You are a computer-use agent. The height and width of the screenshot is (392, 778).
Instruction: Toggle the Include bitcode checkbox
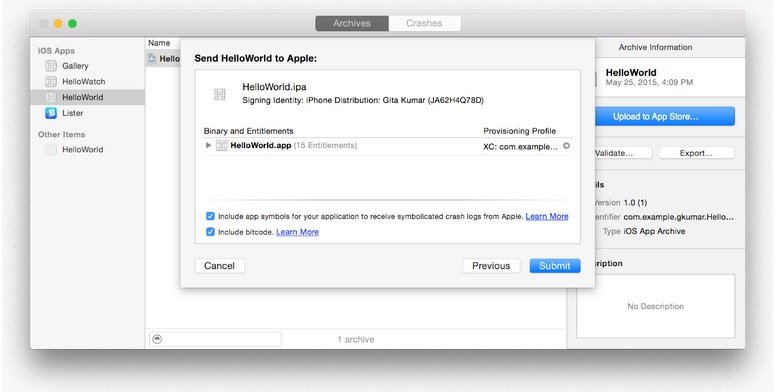coord(210,232)
